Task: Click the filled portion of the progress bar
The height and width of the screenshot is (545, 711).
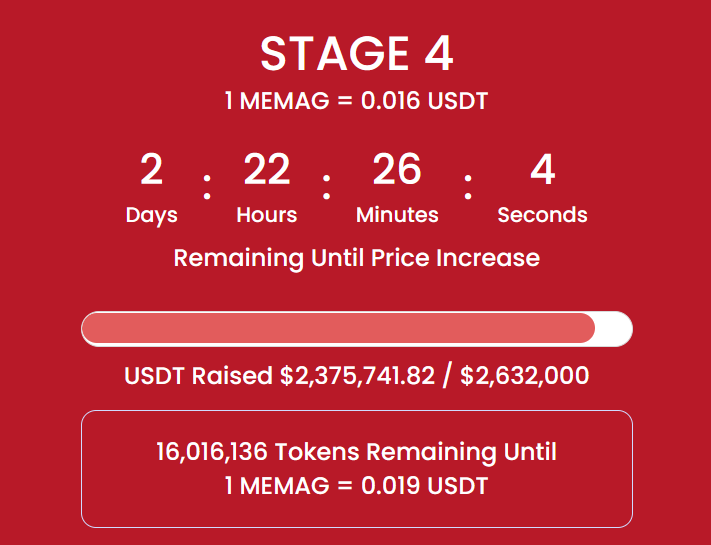Action: (x=338, y=328)
